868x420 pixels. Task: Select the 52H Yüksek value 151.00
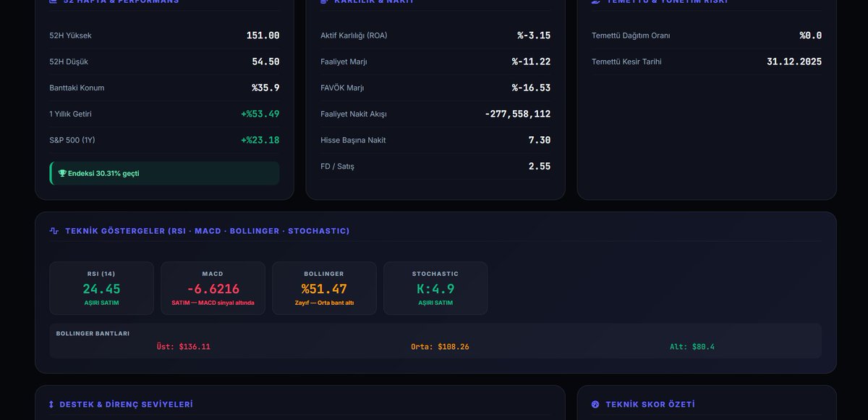coord(263,35)
